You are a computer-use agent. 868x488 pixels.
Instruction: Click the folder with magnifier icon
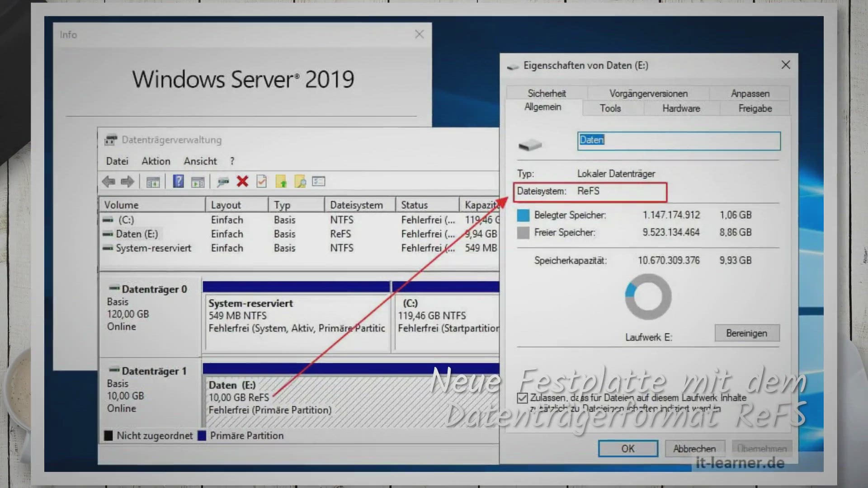coord(300,182)
